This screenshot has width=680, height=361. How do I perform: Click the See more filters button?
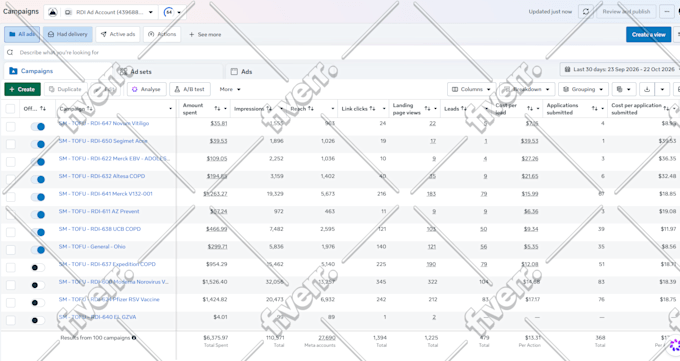click(205, 34)
